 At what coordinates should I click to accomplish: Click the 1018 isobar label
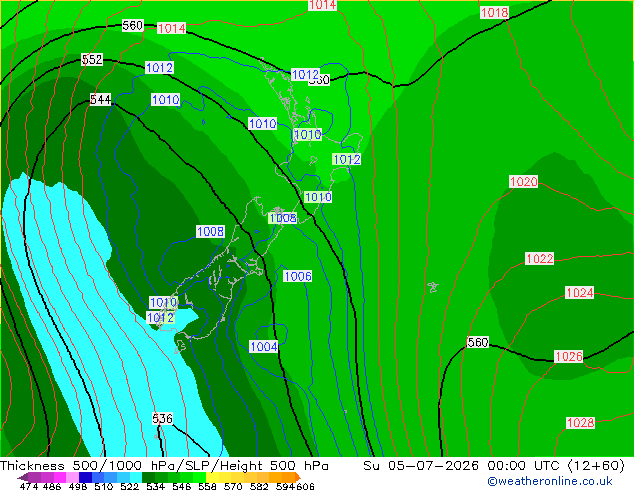494,13
